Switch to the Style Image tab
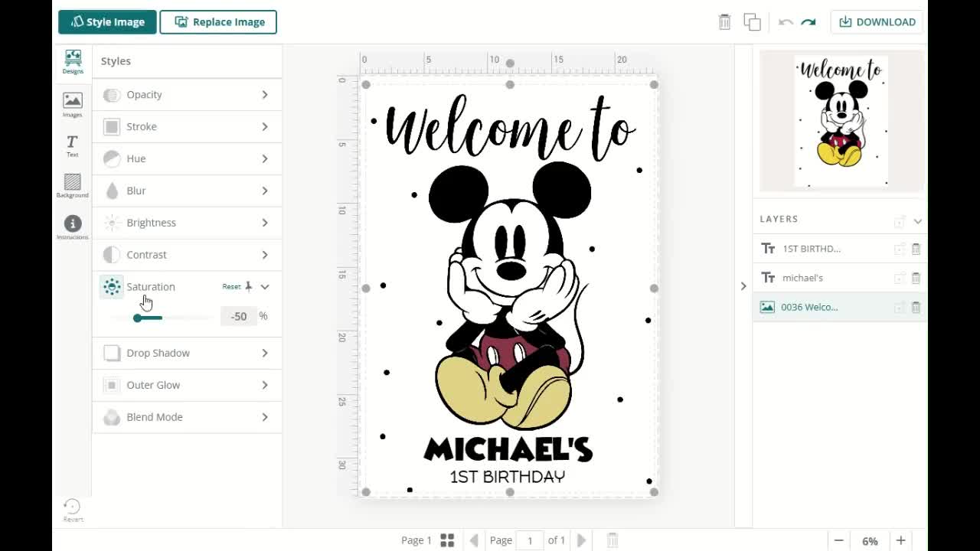Image resolution: width=980 pixels, height=551 pixels. (x=107, y=22)
